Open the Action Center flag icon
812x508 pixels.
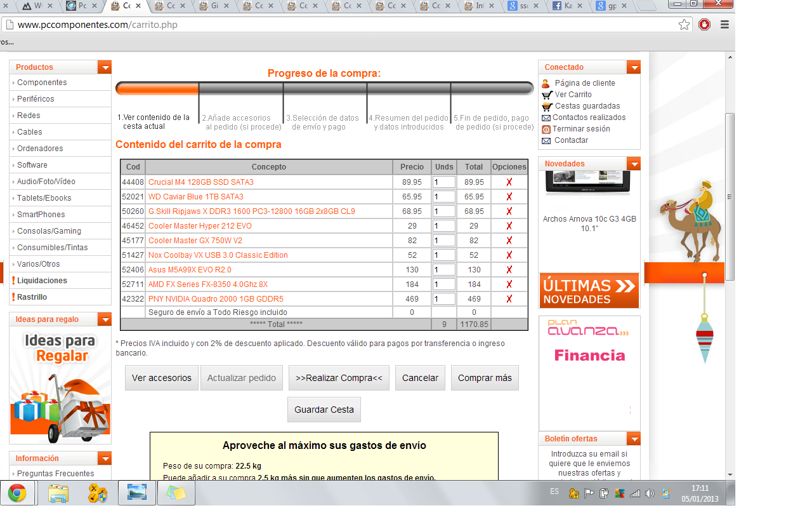click(589, 493)
